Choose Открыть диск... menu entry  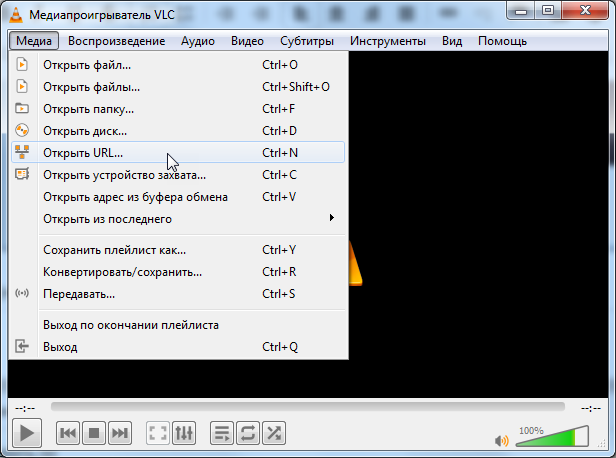[x=178, y=130]
